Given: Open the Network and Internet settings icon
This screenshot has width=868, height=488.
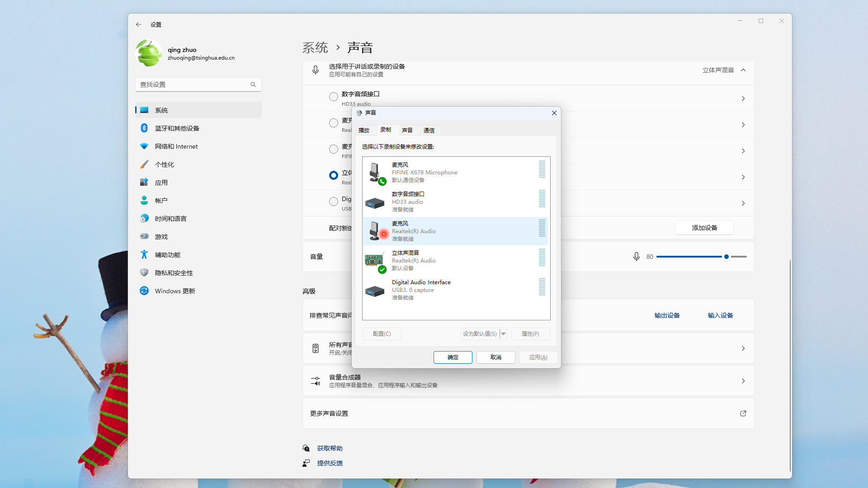Looking at the screenshot, I should [x=144, y=146].
